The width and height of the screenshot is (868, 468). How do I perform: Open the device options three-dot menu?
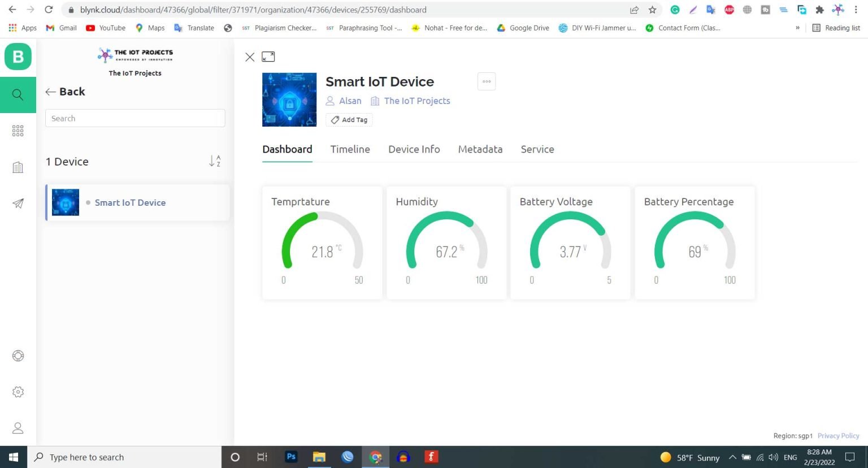(x=486, y=81)
